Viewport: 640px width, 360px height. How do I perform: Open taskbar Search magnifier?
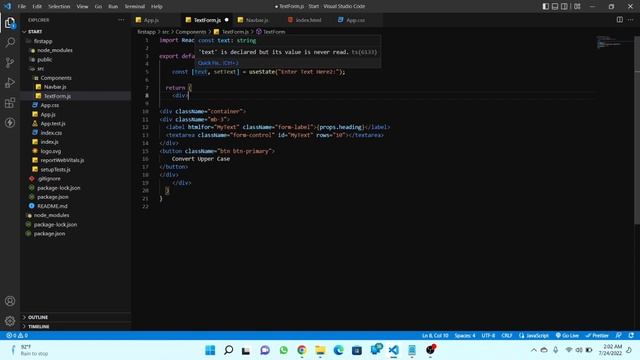229,350
